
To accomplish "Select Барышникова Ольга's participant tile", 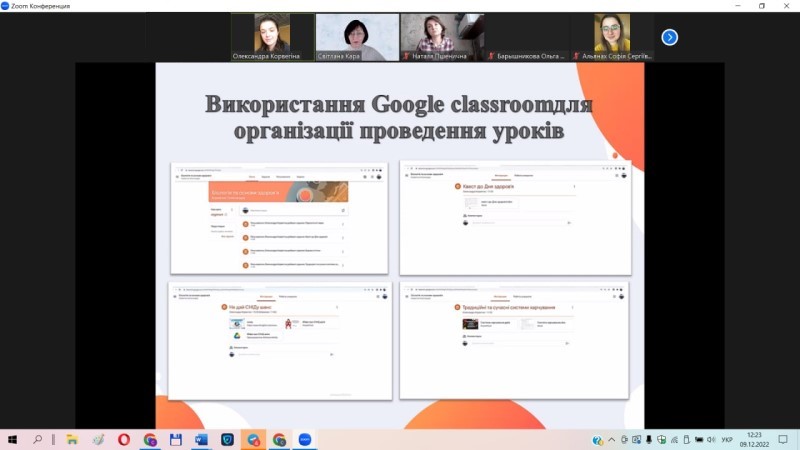I will click(x=527, y=37).
